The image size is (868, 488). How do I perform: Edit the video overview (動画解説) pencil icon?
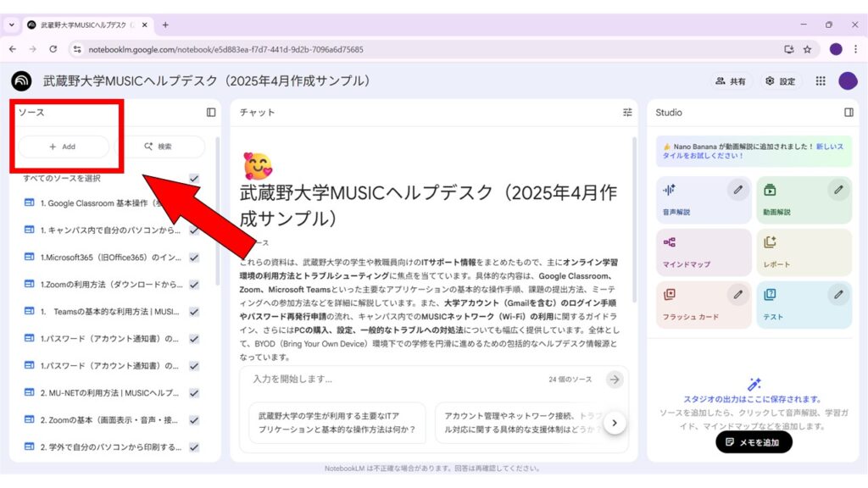[838, 190]
